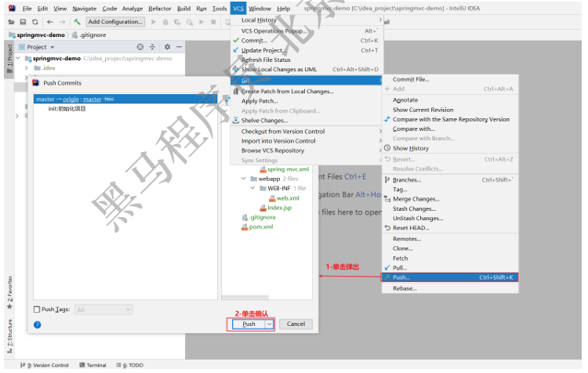Click the highlighted VCS menu
This screenshot has width=588, height=373.
pos(238,9)
